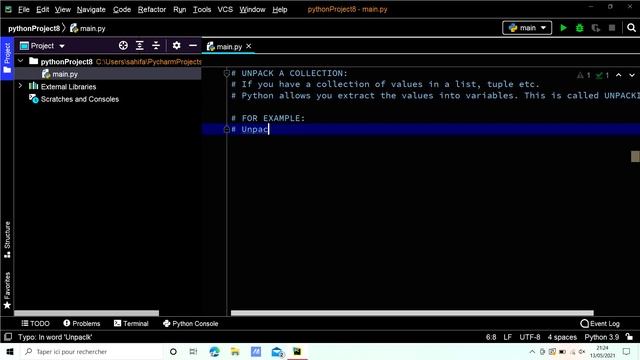Open the Problems tool window
This screenshot has width=640, height=360.
coord(82,323)
